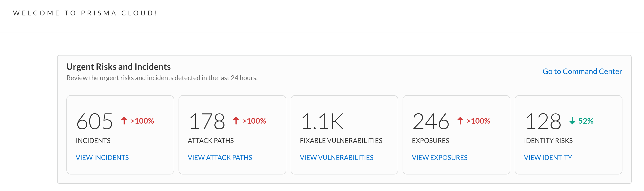Follow the View Exposures link
The height and width of the screenshot is (191, 644).
pos(439,158)
